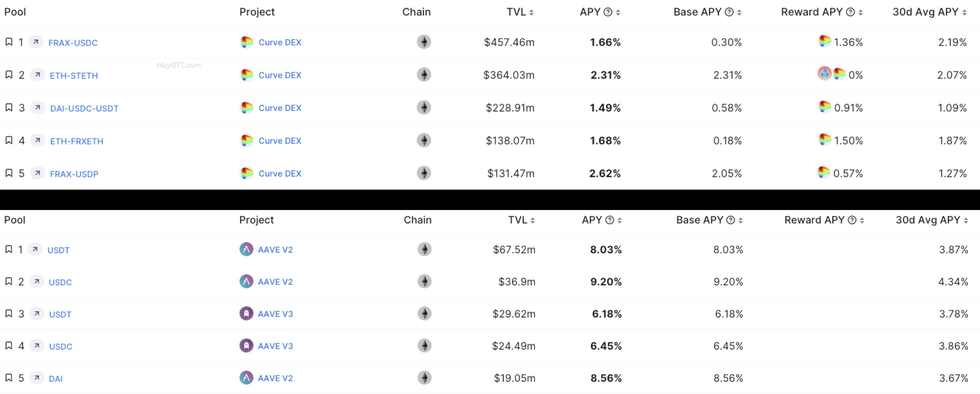Toggle bookmark for ETH-STETH pool
Image resolution: width=980 pixels, height=394 pixels.
click(x=9, y=74)
